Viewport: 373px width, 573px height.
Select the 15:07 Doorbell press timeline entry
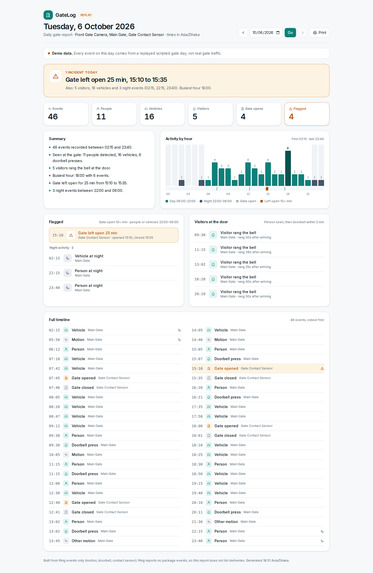pos(258,359)
